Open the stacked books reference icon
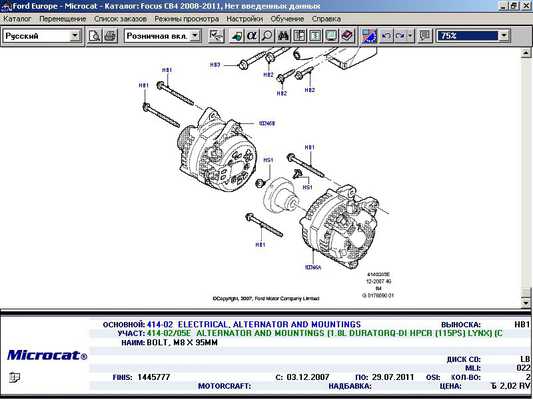Viewport: 533px width, 400px height. 347,35
